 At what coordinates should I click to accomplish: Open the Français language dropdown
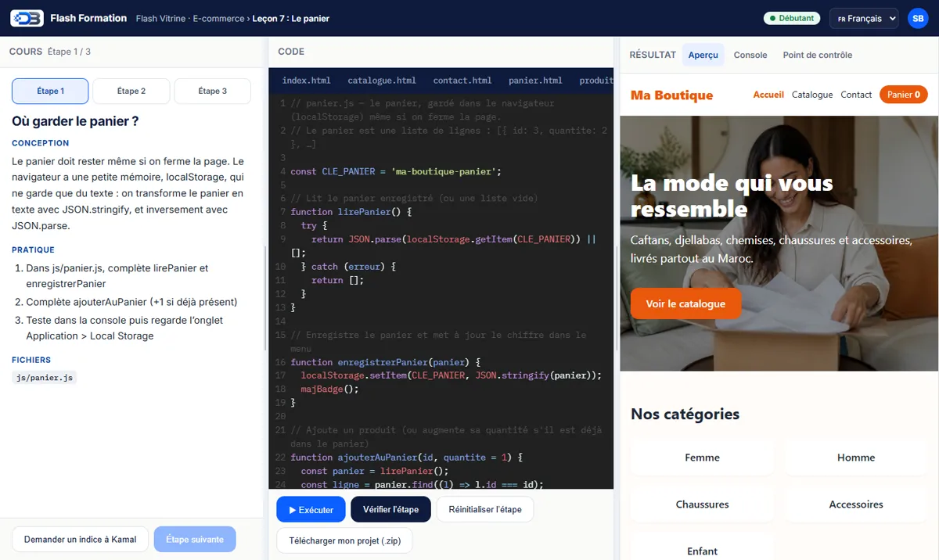864,18
